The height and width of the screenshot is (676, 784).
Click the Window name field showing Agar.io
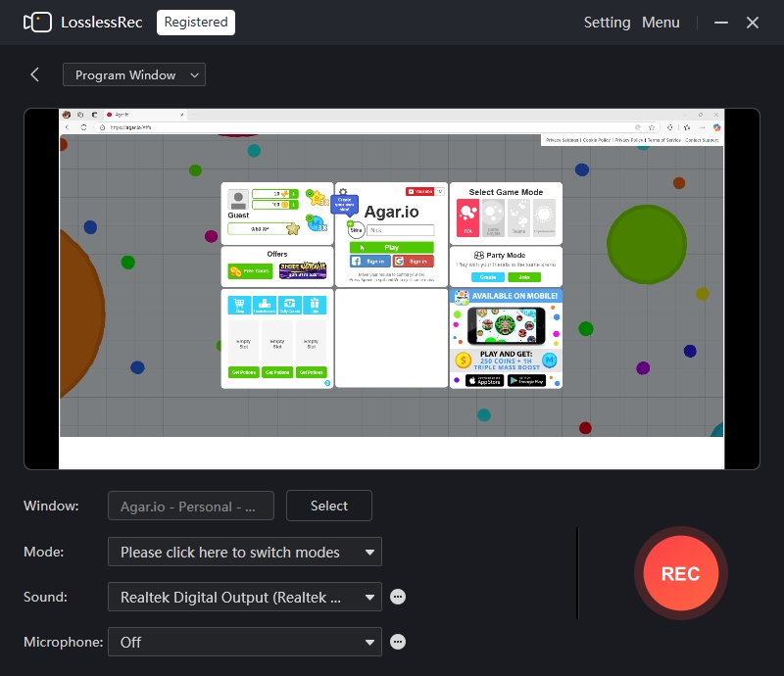pyautogui.click(x=190, y=506)
